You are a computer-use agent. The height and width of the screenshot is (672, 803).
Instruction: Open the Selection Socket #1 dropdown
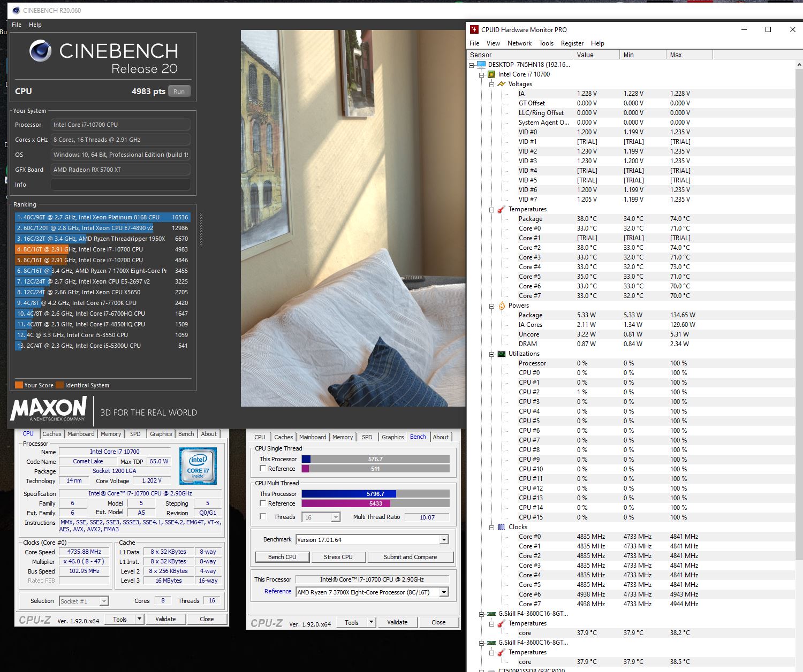pos(104,601)
